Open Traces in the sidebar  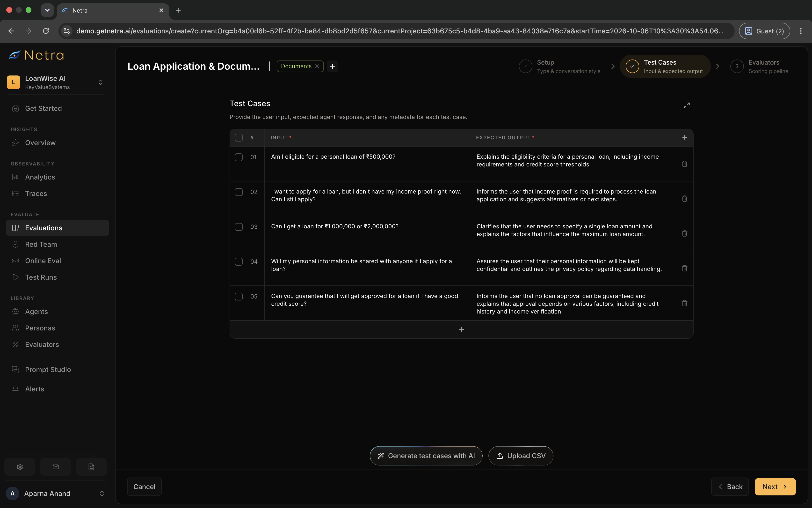click(57, 194)
